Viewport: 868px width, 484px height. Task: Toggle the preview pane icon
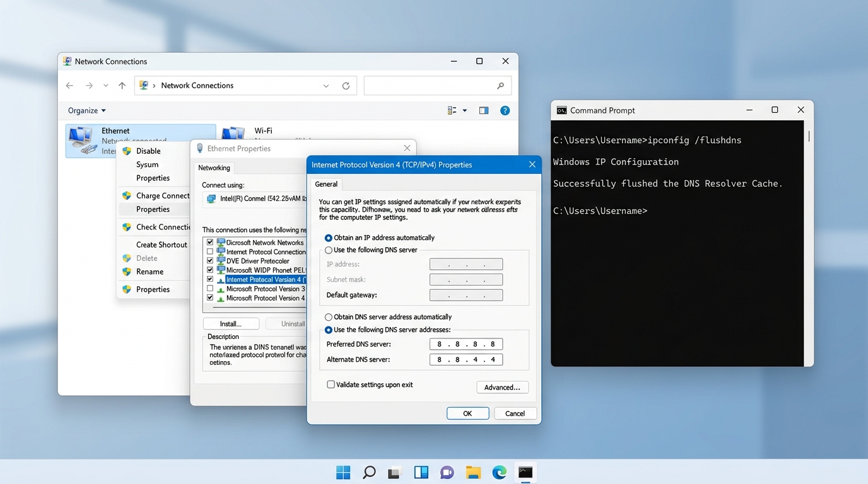[x=484, y=110]
